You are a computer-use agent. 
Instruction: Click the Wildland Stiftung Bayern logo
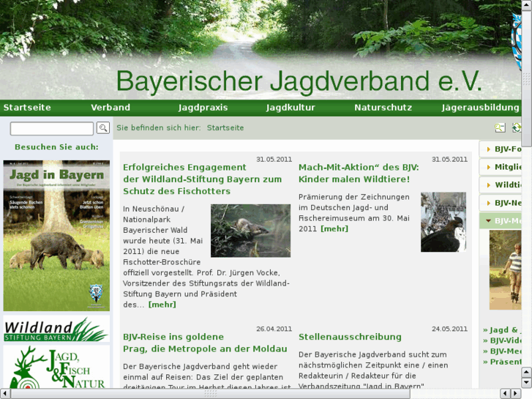tap(56, 329)
